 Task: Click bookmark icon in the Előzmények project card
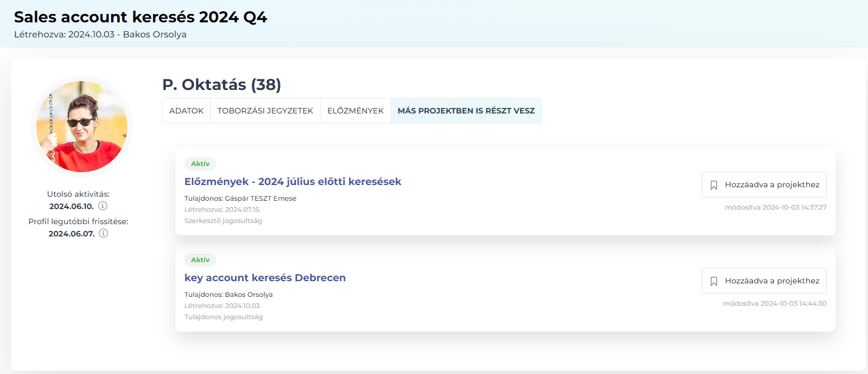(x=714, y=185)
